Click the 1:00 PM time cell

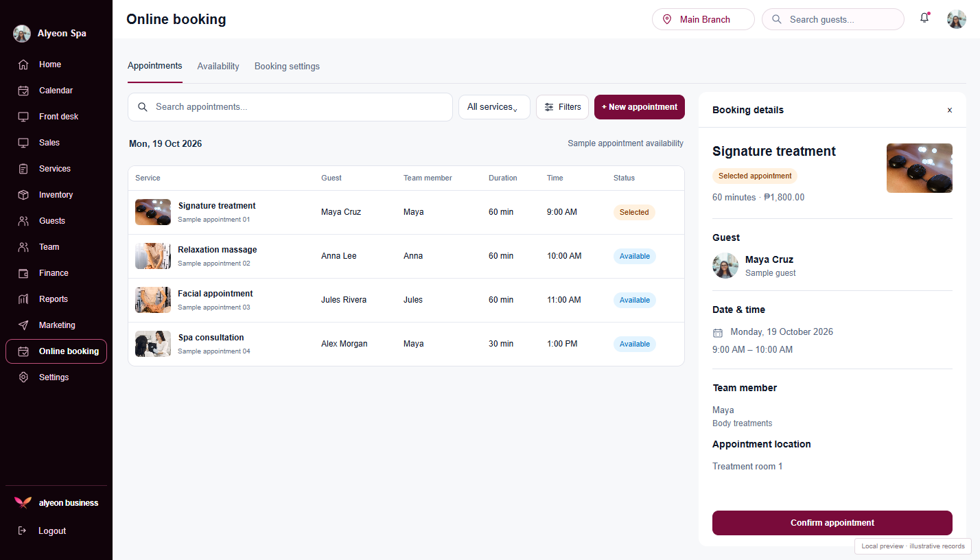[x=562, y=344]
